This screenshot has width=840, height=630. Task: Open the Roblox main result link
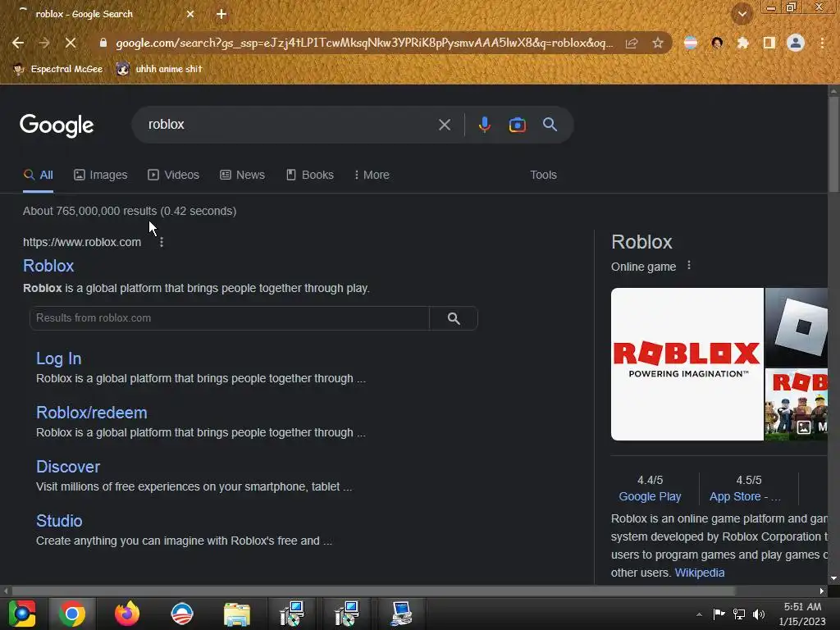(x=48, y=267)
